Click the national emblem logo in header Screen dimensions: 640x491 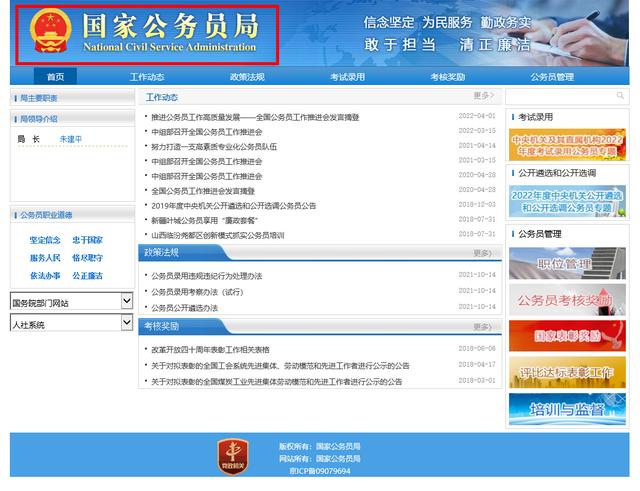click(51, 31)
